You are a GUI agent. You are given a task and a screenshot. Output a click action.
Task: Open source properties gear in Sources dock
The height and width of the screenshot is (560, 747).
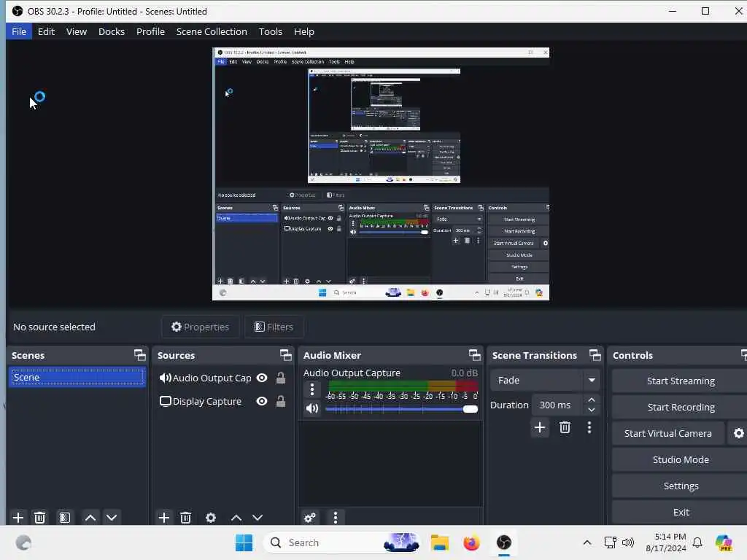[211, 518]
